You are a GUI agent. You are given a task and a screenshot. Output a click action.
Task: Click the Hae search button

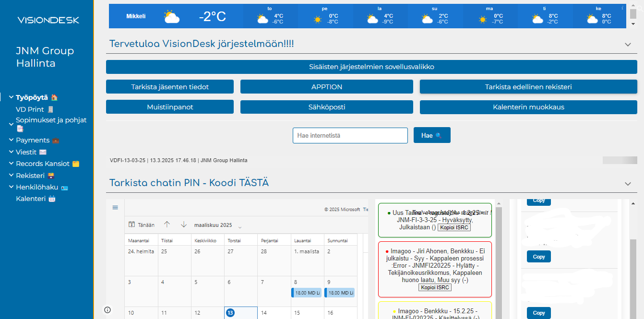coord(431,135)
